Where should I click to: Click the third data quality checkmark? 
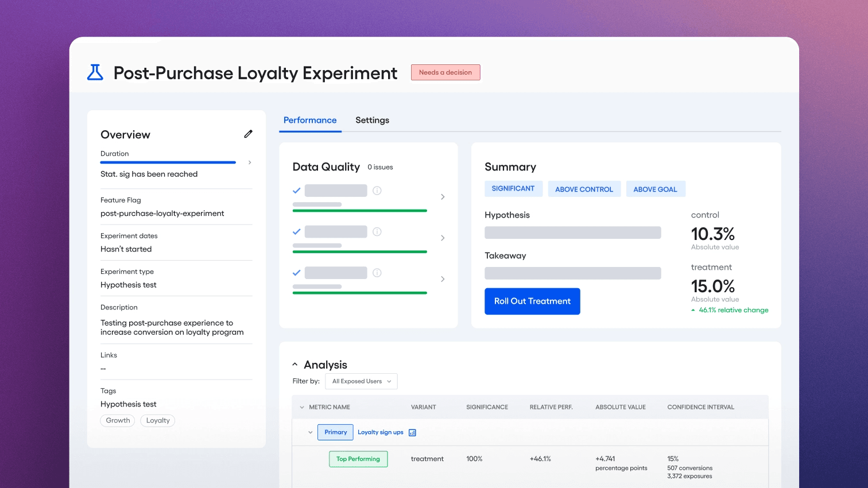coord(297,273)
